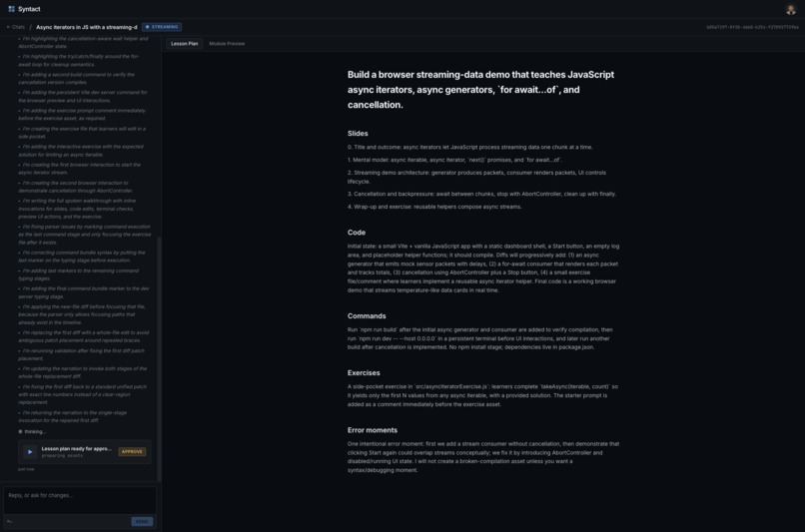Click slide item '2. Streaming demo architecture'

coord(477,177)
